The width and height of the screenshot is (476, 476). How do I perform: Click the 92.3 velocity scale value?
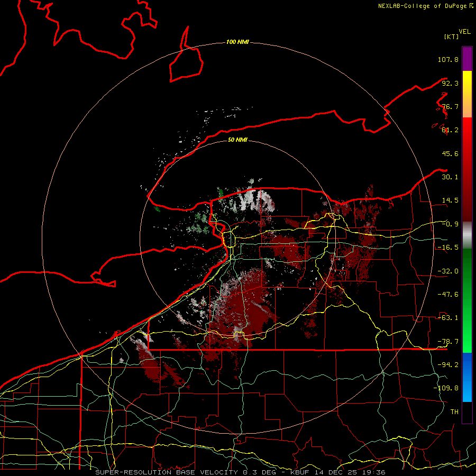coord(450,83)
